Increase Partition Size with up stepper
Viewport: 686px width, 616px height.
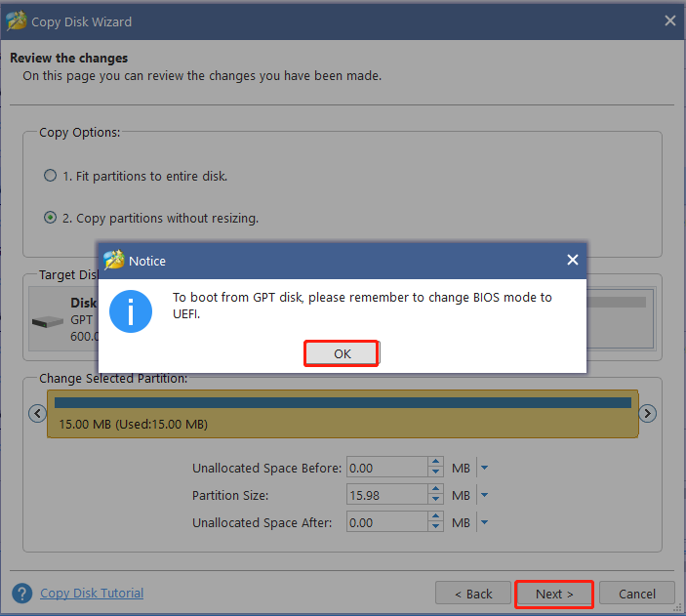(x=435, y=490)
